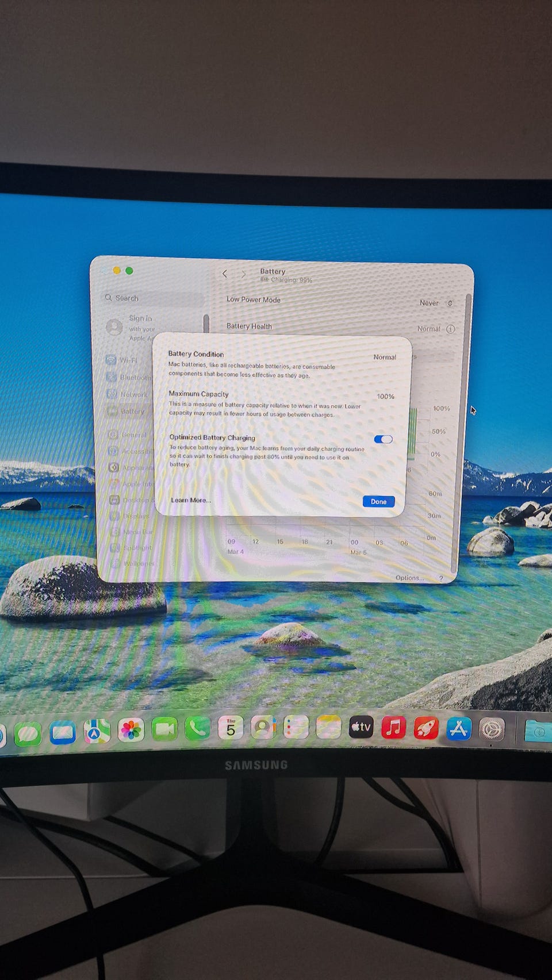Click the Mar 5 chart date label

pyautogui.click(x=358, y=552)
